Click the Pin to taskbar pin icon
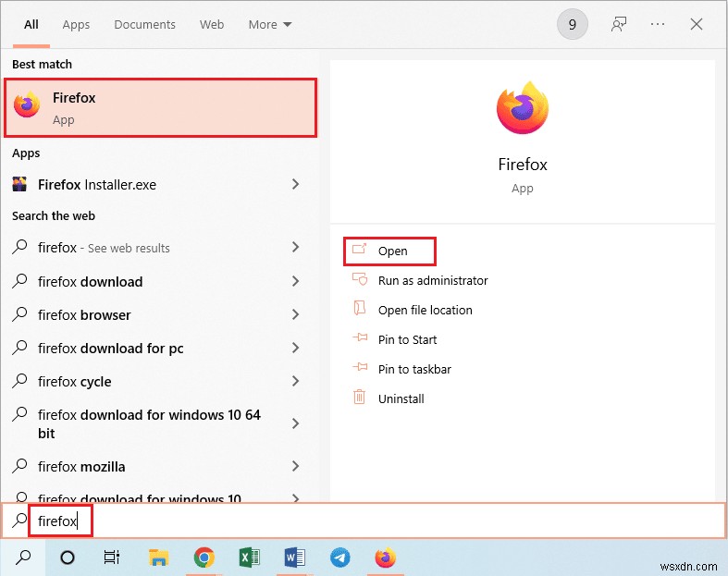 click(x=359, y=368)
